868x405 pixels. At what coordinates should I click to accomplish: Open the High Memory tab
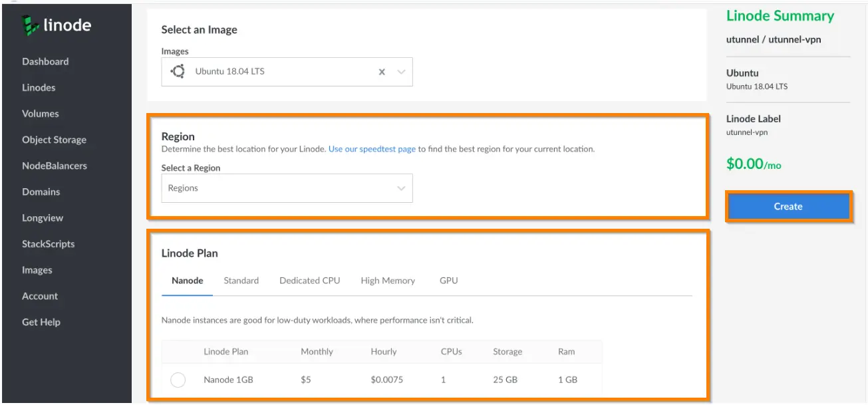coord(388,281)
